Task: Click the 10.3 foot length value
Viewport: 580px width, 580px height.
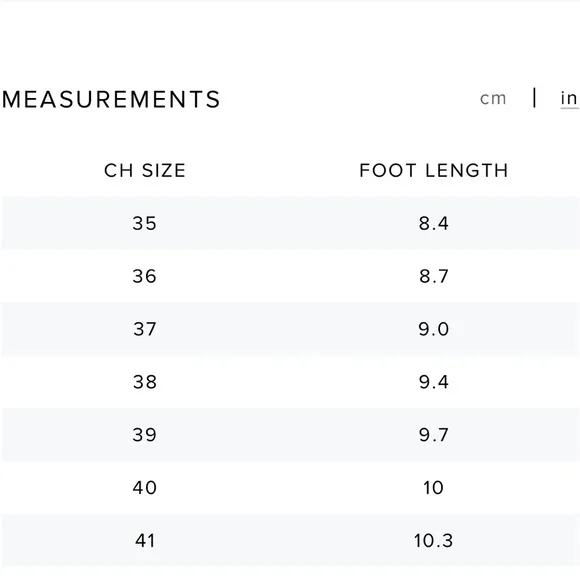Action: click(433, 540)
